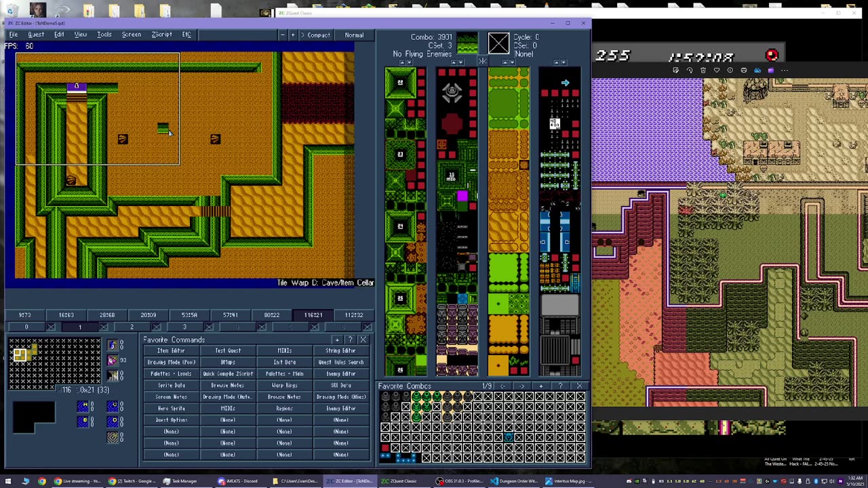
Task: Open the String Editor command
Action: [x=340, y=350]
